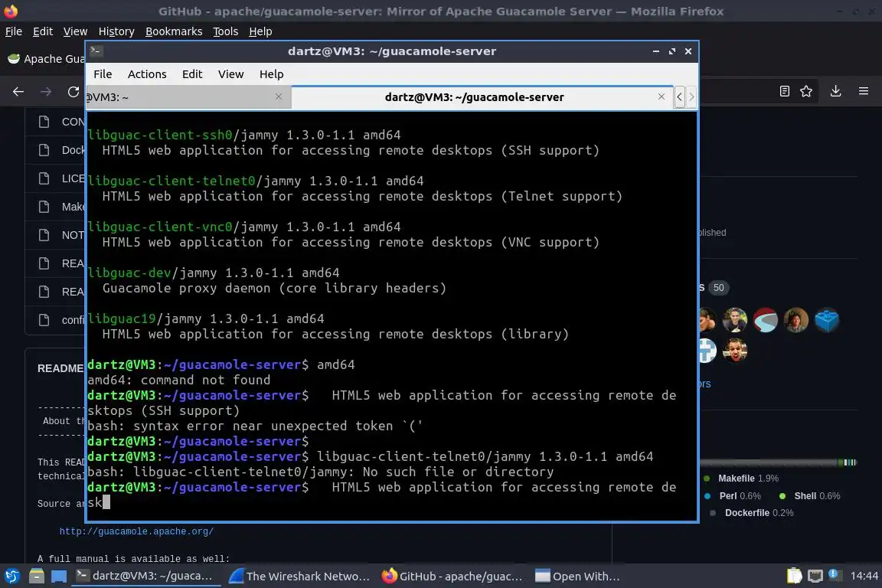Switch to the Wireshark window in the taskbar
The image size is (882, 588).
point(300,577)
